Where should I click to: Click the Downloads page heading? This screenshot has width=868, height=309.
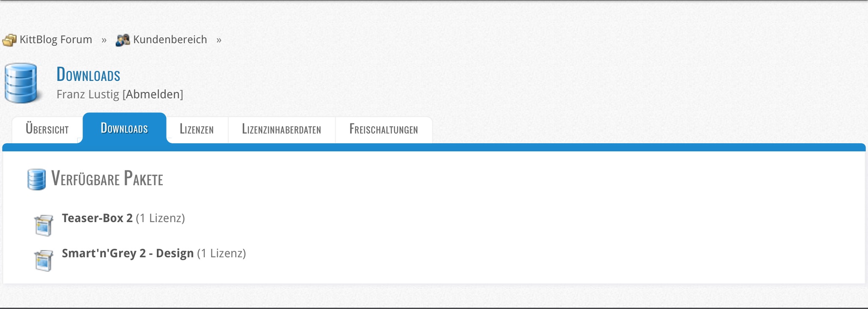(x=89, y=75)
